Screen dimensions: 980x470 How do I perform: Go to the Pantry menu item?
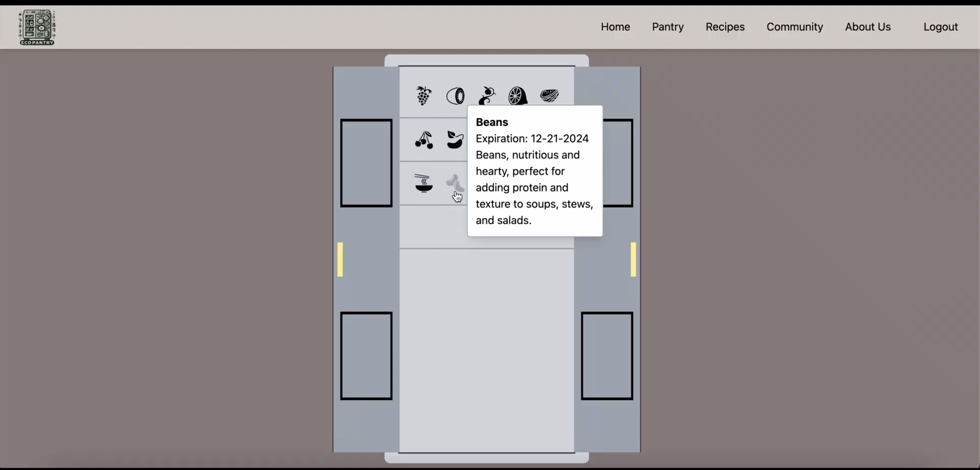[x=668, y=27]
